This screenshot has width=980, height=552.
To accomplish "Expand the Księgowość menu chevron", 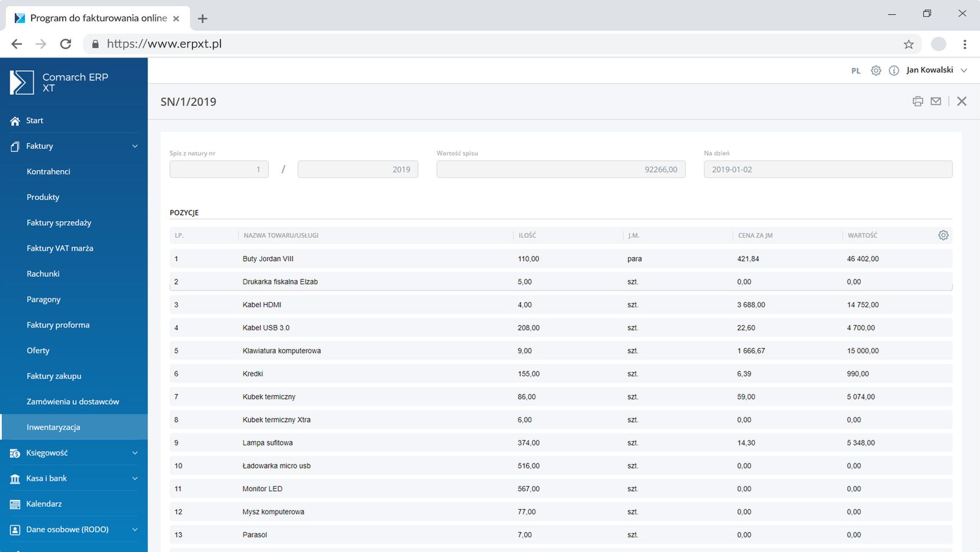I will [x=135, y=453].
